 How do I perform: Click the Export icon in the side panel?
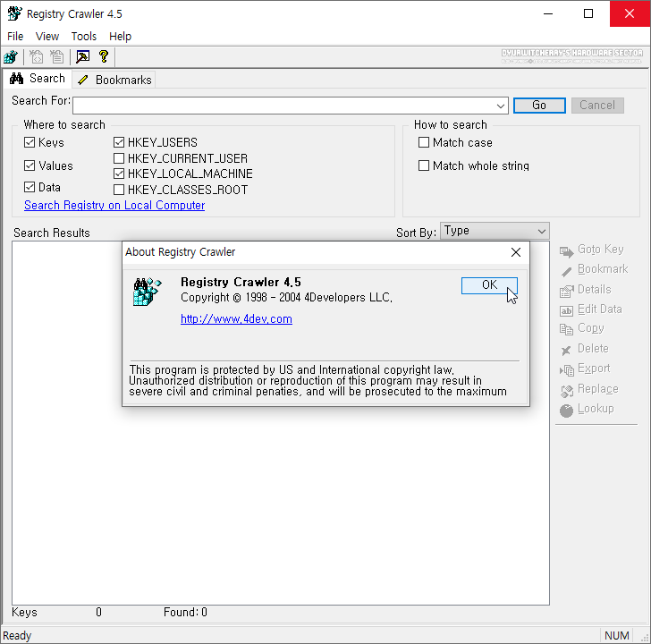coord(566,370)
